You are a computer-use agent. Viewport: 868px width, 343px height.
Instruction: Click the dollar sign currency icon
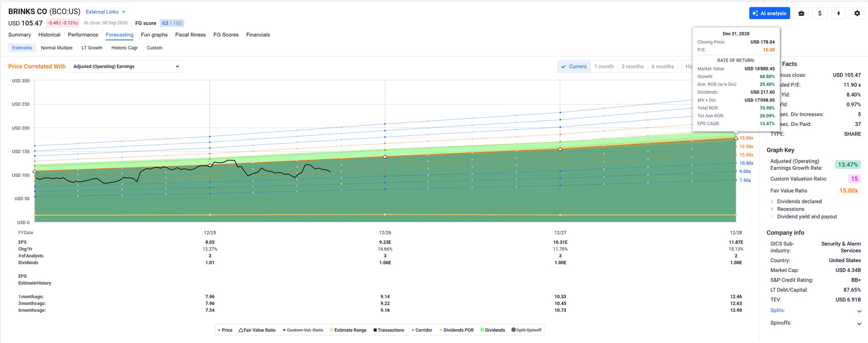pyautogui.click(x=820, y=13)
